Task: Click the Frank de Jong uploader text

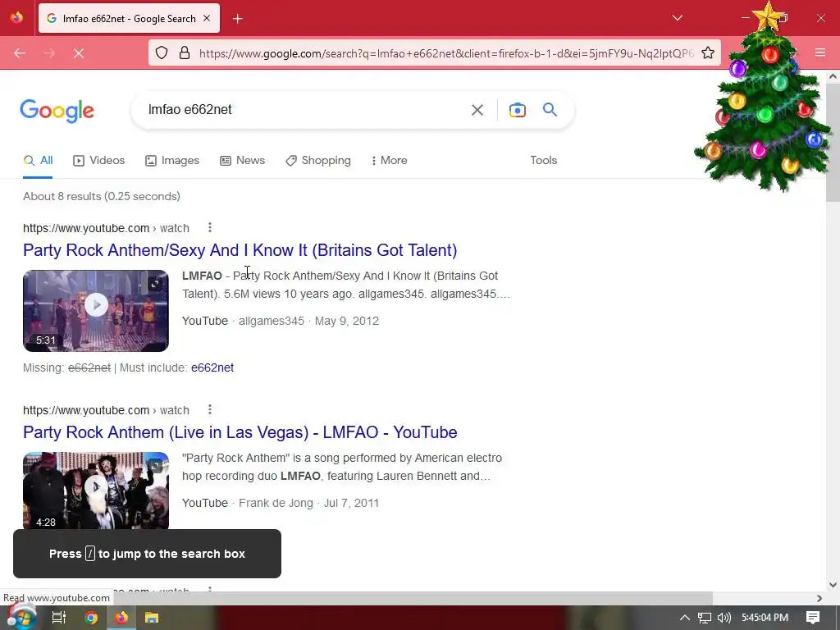Action: pos(276,503)
